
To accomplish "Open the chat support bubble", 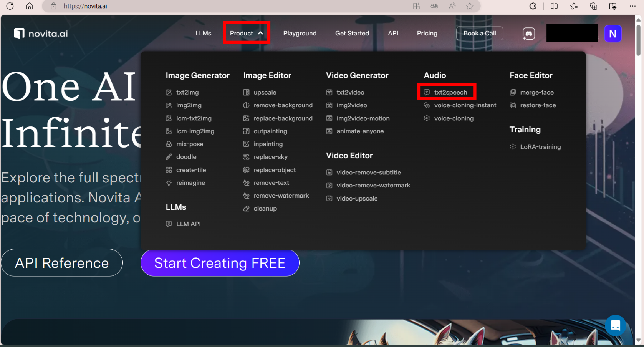I will click(x=615, y=325).
